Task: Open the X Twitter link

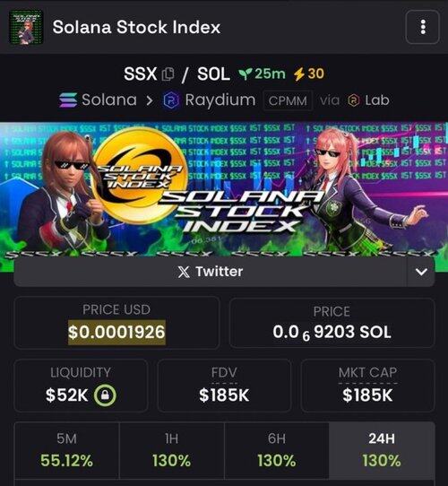Action: pyautogui.click(x=211, y=272)
